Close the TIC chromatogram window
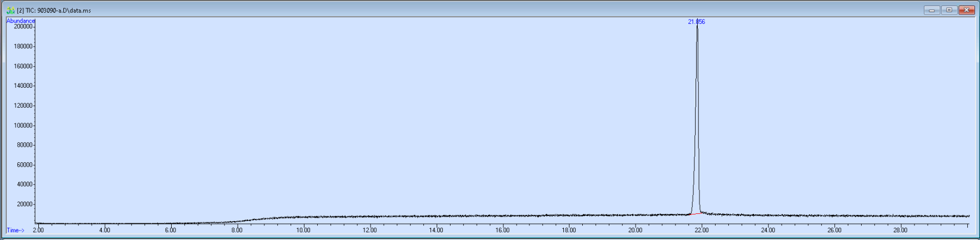The width and height of the screenshot is (980, 240). pos(966,10)
